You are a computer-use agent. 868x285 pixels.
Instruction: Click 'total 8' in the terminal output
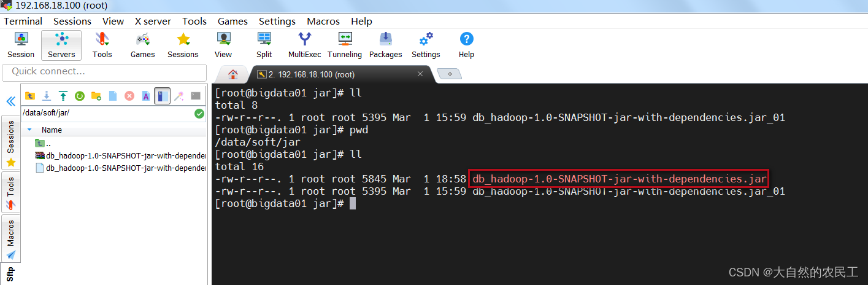(x=236, y=105)
